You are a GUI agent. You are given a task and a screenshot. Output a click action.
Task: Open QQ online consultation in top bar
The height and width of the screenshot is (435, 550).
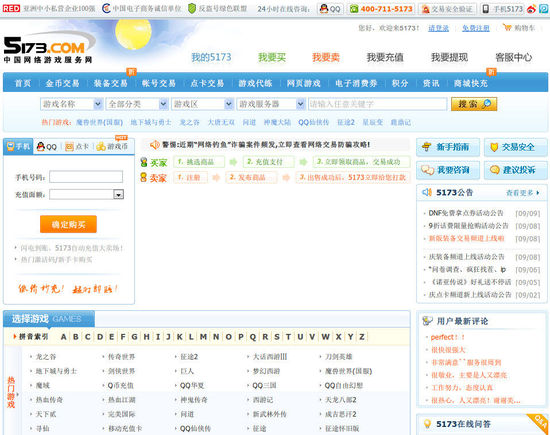tap(330, 9)
